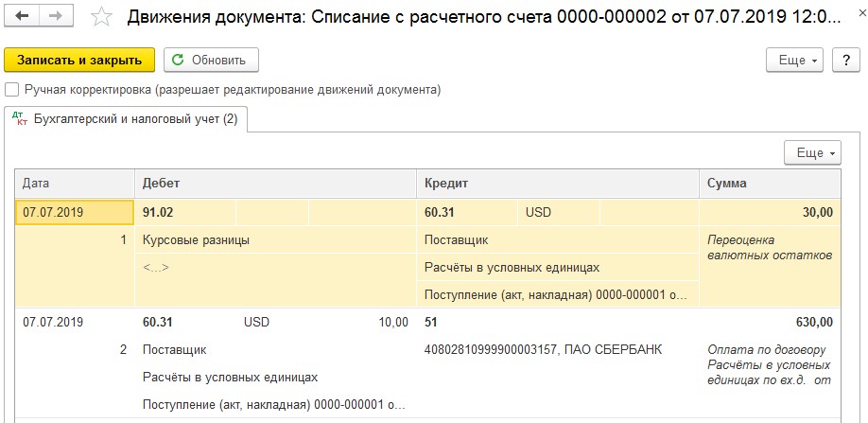Open top Еще dropdown menu

pyautogui.click(x=794, y=60)
